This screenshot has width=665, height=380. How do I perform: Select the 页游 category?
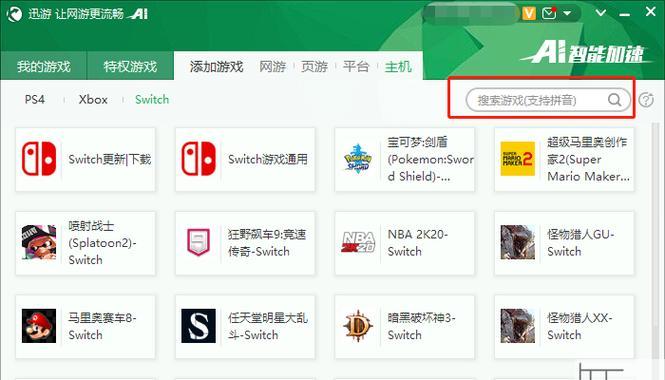click(x=314, y=67)
